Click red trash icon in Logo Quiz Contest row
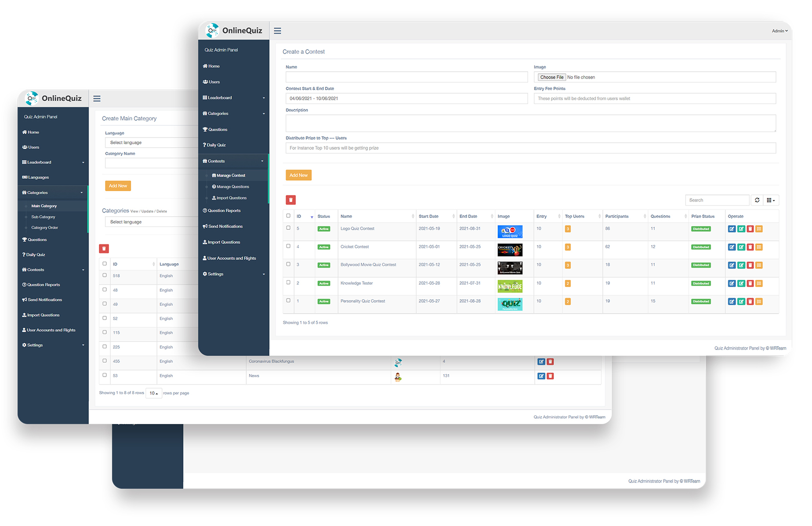Image resolution: width=812 pixels, height=526 pixels. click(750, 229)
